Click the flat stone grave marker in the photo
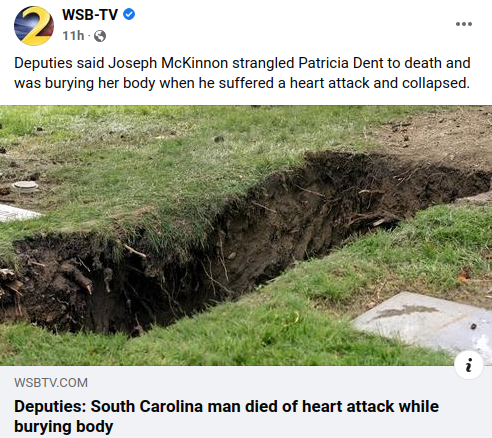The height and width of the screenshot is (438, 492). tap(423, 323)
